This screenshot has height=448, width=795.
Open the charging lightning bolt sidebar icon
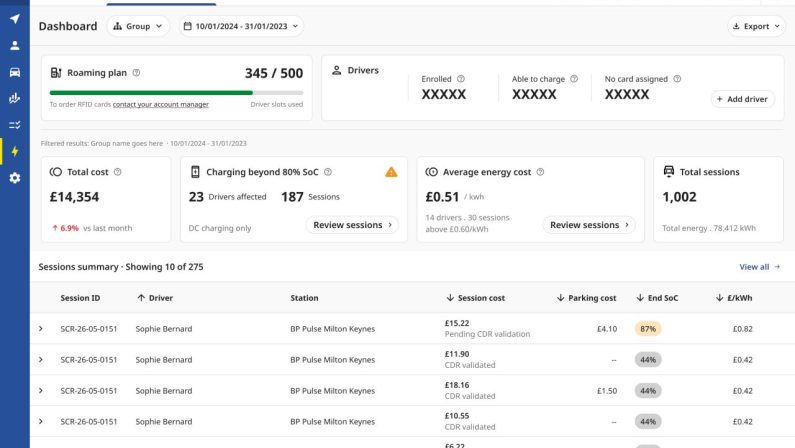[x=15, y=151]
